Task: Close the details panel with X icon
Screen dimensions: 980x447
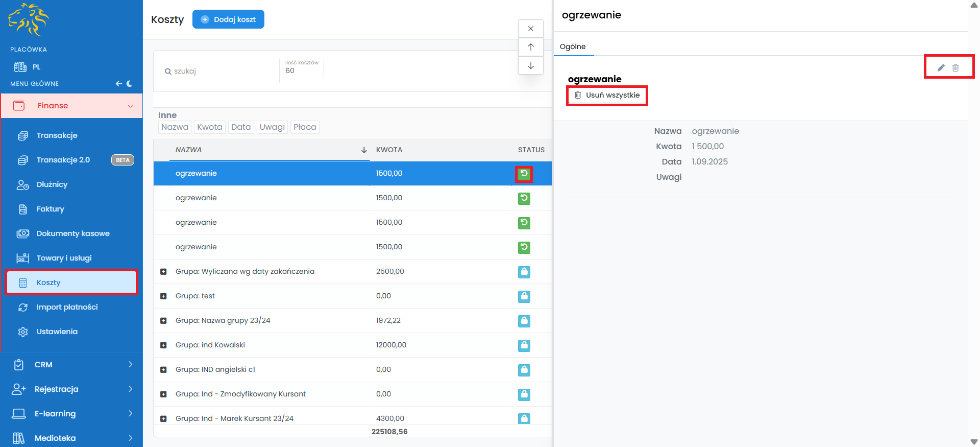Action: tap(531, 29)
